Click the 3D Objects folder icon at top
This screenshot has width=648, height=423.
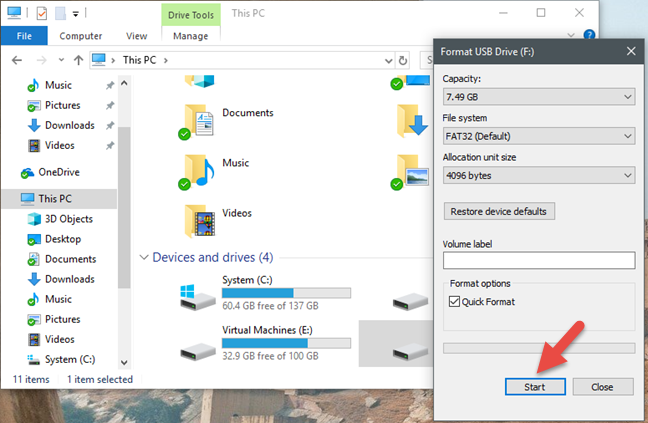point(200,81)
